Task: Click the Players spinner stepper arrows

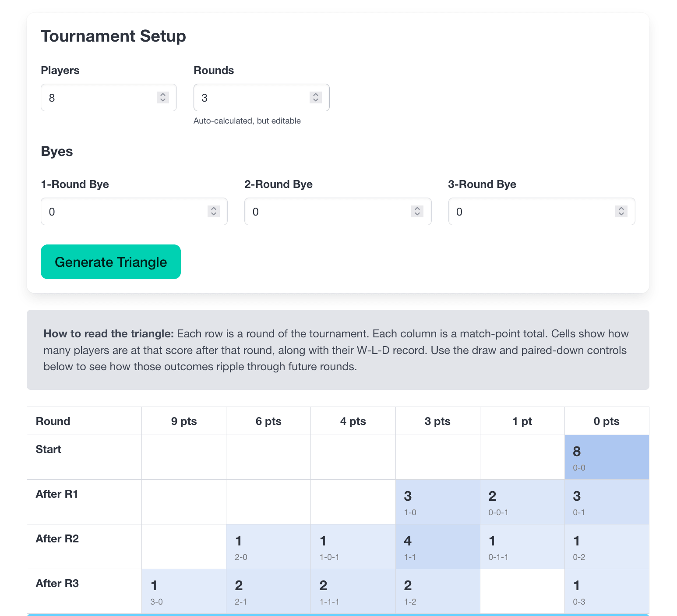Action: coord(162,97)
